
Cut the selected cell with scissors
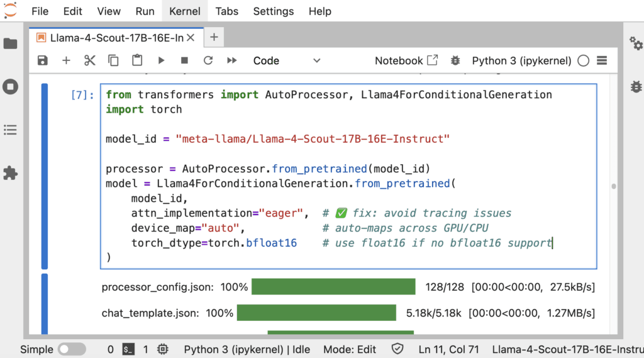[89, 61]
